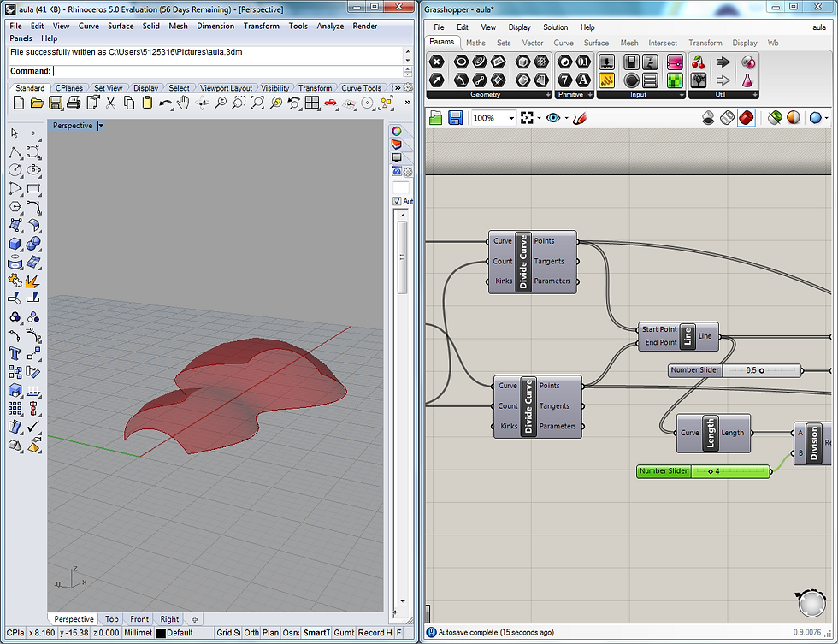Viewport: 838px width, 644px height.
Task: Open the Perspective viewport dropdown arrow
Action: (x=101, y=126)
